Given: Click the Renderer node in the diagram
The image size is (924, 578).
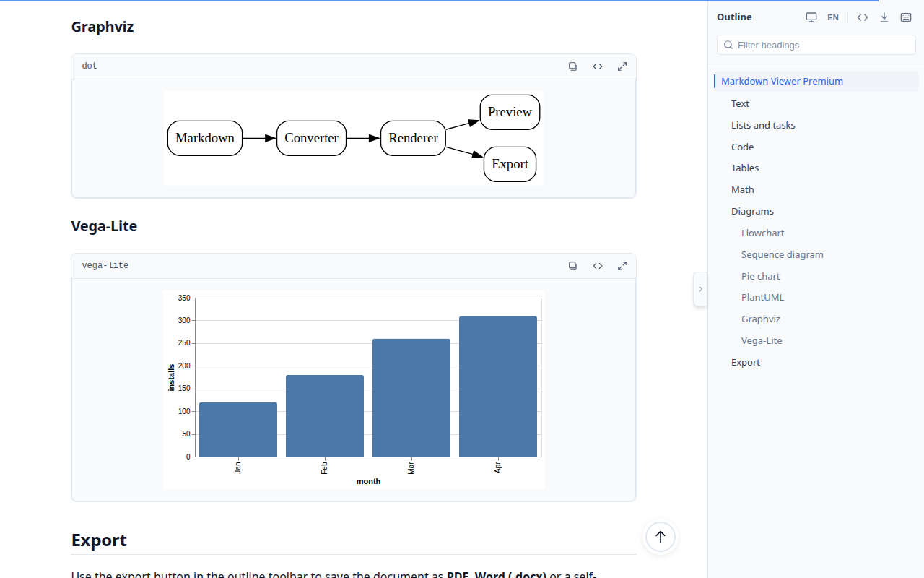Looking at the screenshot, I should (x=413, y=138).
